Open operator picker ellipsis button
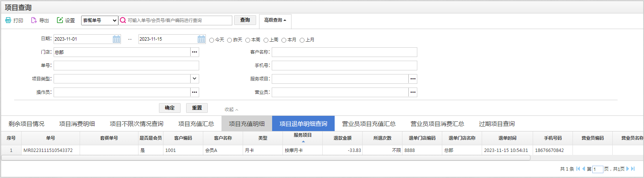Screen dimensions: 644x178 click(194, 92)
